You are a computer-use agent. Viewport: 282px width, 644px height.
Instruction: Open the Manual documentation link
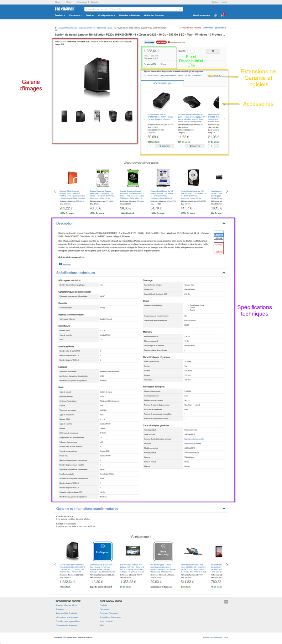tap(67, 264)
